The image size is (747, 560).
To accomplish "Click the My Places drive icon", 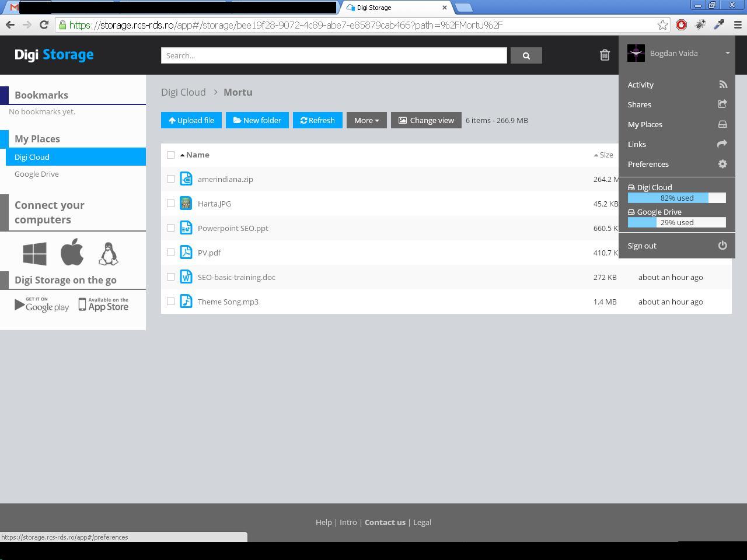I will coord(722,124).
